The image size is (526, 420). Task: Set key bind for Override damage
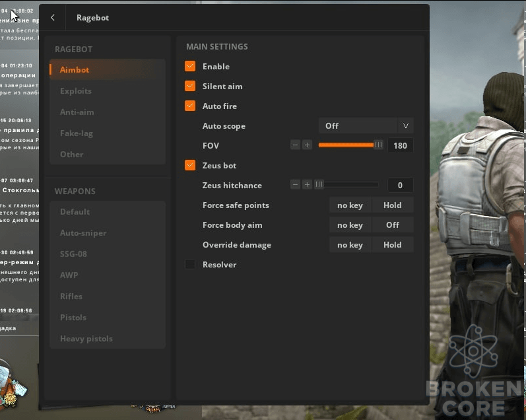click(350, 245)
